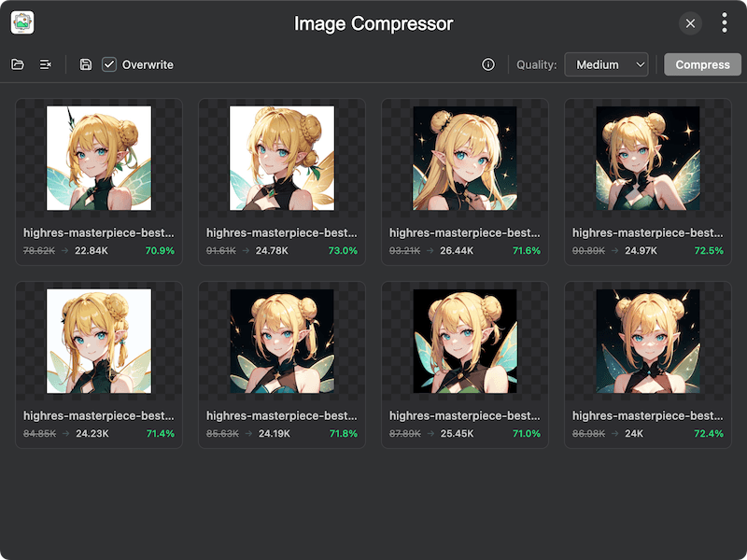Select the last thumbnail in the bottom row
The height and width of the screenshot is (560, 747).
648,343
